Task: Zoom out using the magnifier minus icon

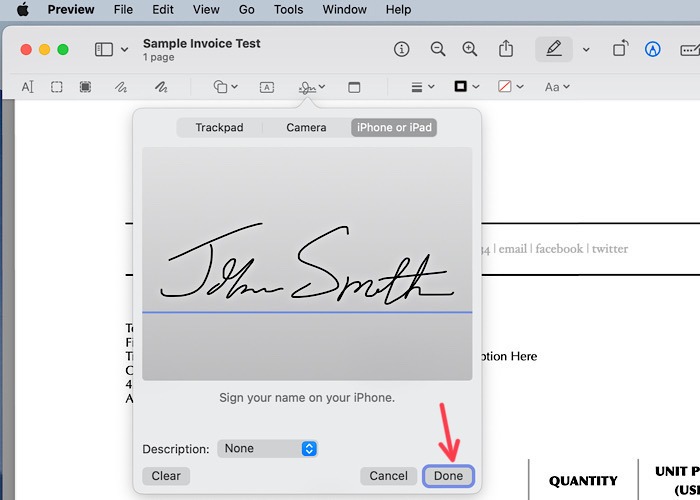Action: [x=437, y=49]
